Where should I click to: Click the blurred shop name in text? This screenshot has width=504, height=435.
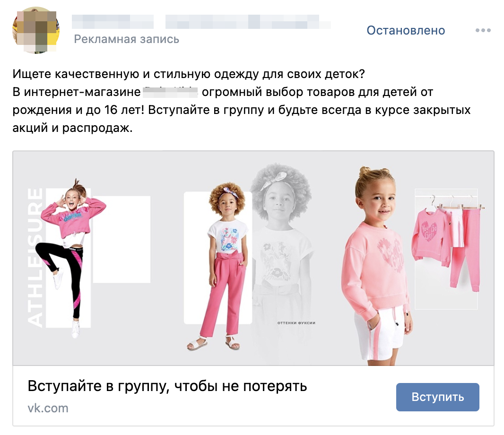point(170,92)
